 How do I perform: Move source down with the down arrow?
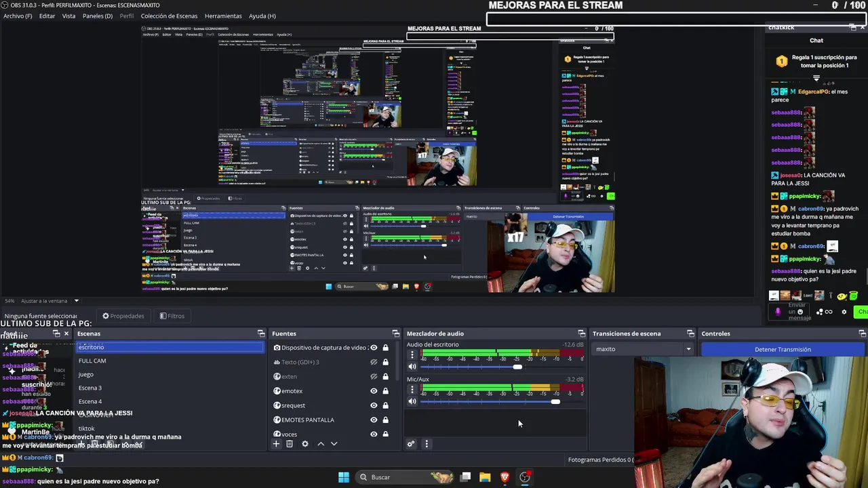pyautogui.click(x=334, y=444)
